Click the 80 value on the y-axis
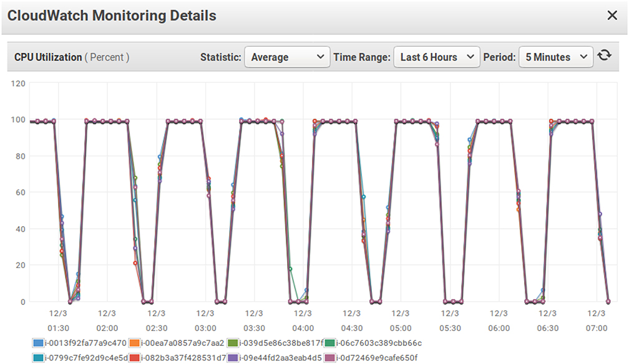This screenshot has height=364, width=629. pos(21,156)
